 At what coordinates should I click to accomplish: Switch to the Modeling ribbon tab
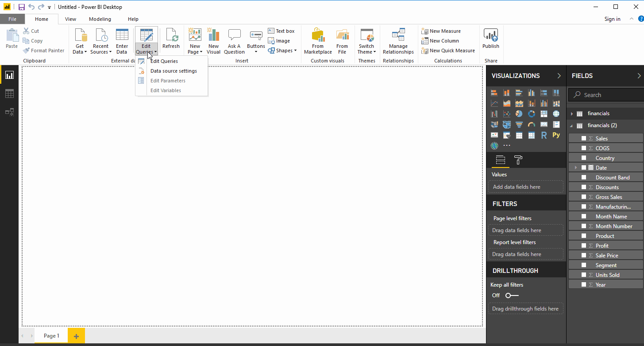pos(100,19)
